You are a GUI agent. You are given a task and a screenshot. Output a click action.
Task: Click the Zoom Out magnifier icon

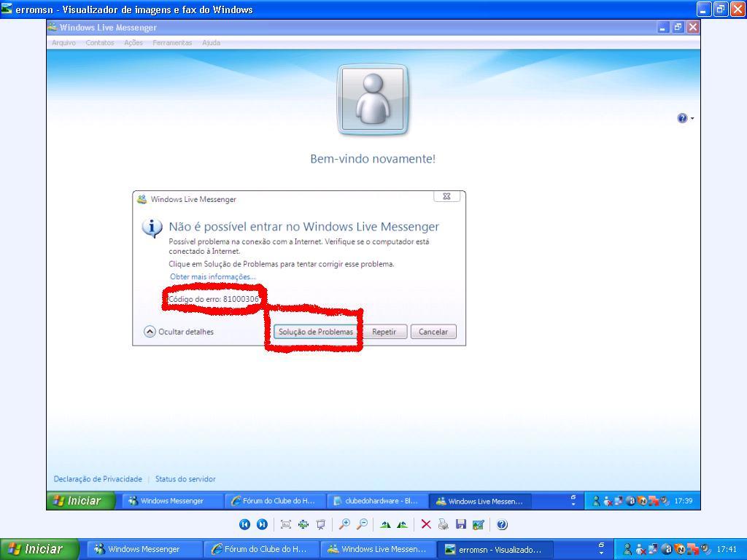(362, 524)
